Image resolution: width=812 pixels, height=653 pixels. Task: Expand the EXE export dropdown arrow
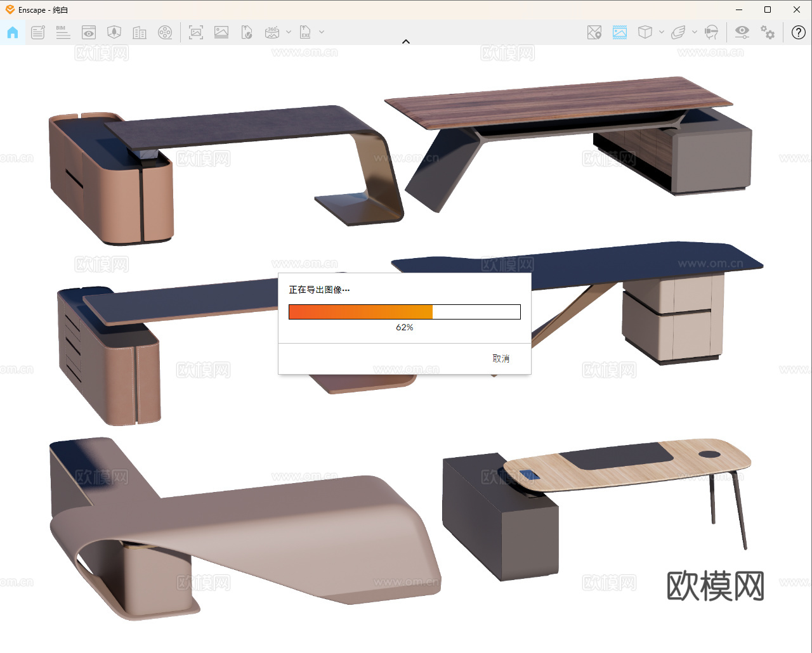click(x=322, y=32)
